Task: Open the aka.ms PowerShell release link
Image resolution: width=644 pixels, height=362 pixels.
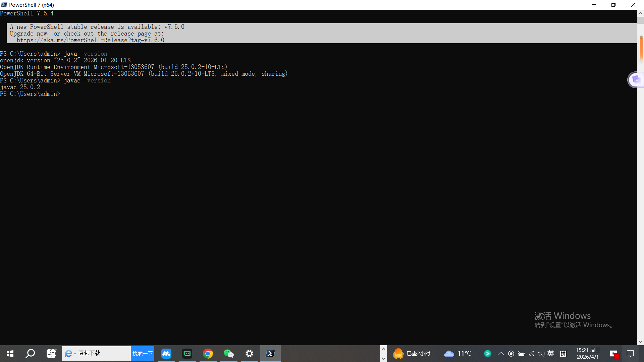Action: [91, 40]
